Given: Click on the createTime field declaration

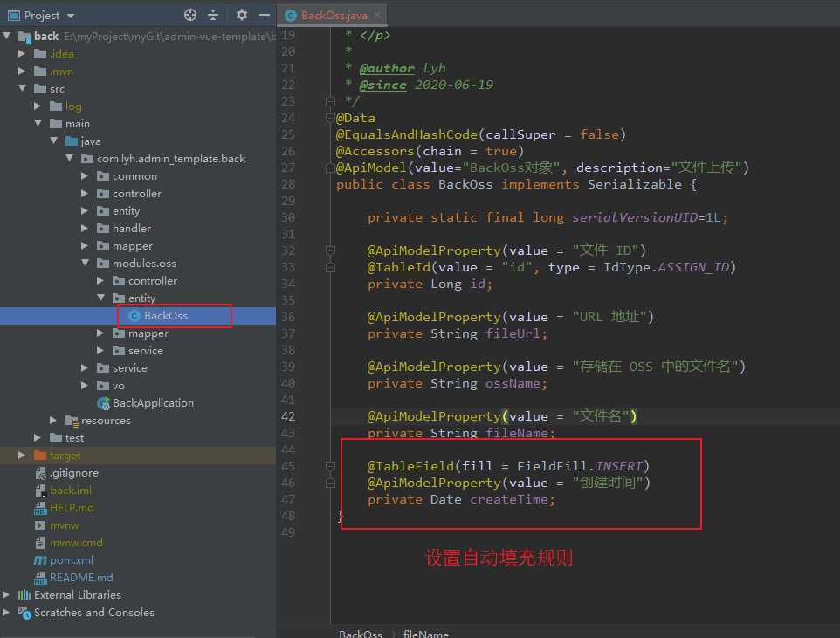Looking at the screenshot, I should click(x=461, y=499).
